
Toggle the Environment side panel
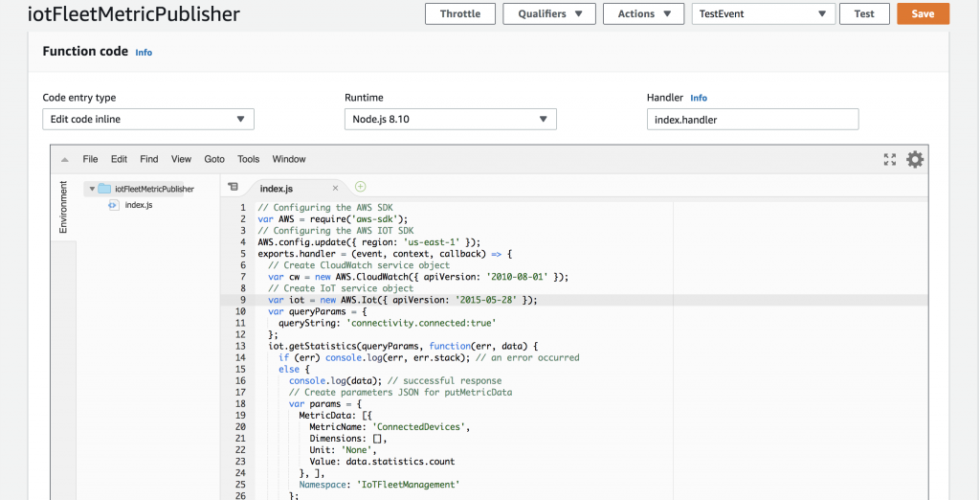(63, 208)
